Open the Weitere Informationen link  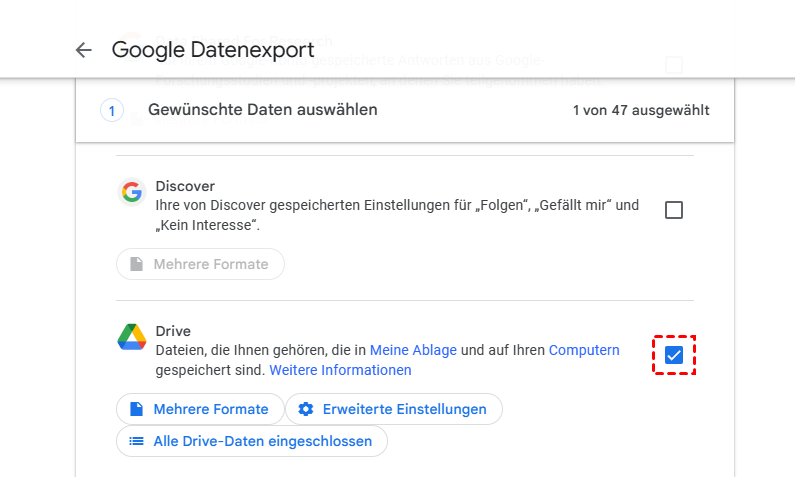coord(340,370)
